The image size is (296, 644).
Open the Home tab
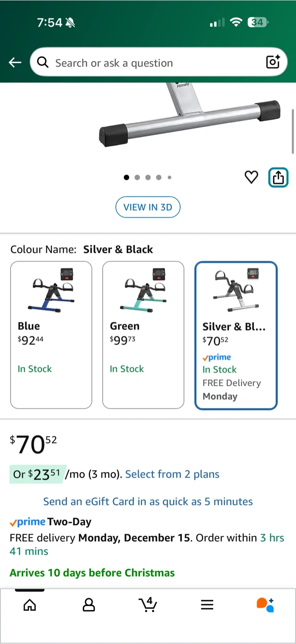click(30, 605)
